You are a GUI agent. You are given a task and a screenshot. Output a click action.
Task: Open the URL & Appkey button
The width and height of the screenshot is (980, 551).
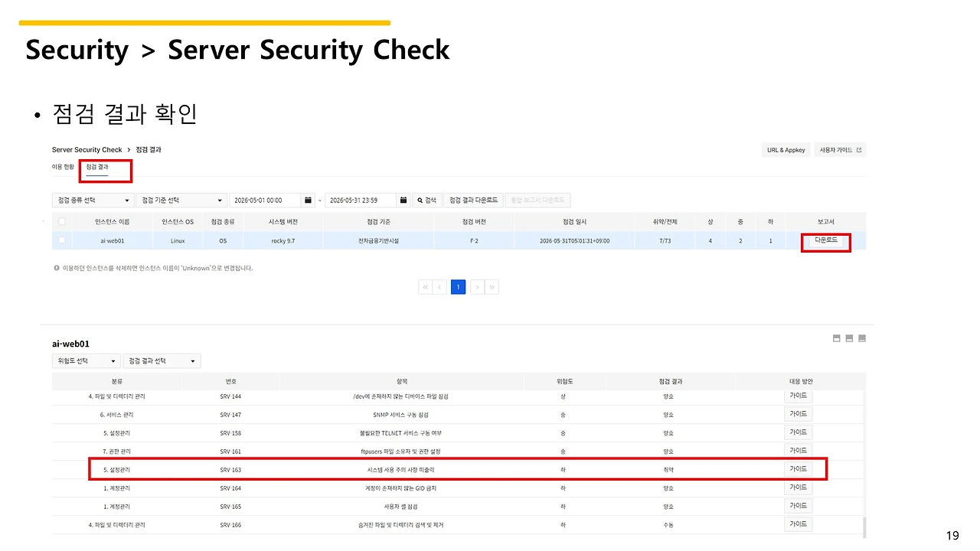point(786,150)
